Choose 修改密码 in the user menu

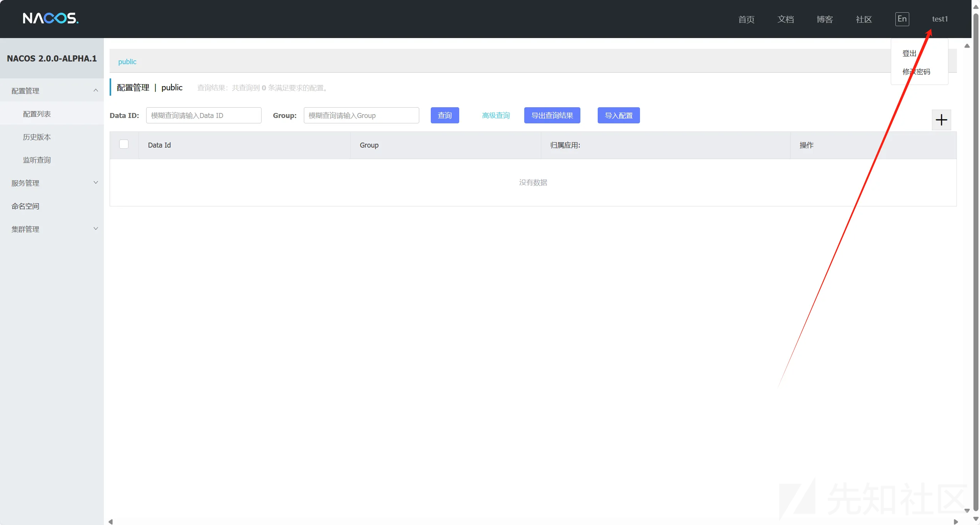pos(916,72)
